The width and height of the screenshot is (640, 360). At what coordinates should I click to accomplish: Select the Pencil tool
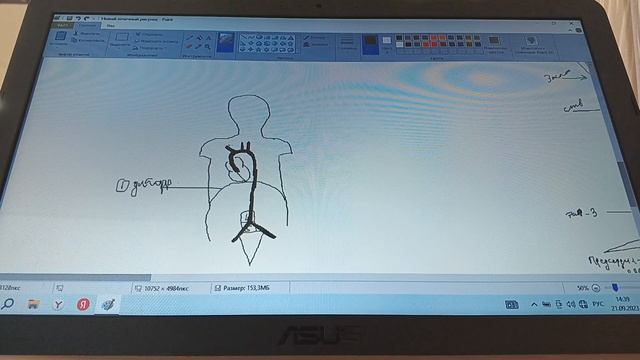189,38
